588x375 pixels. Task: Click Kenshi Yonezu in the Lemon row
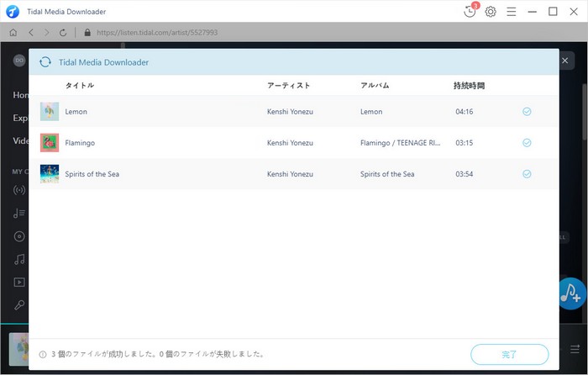(x=290, y=112)
